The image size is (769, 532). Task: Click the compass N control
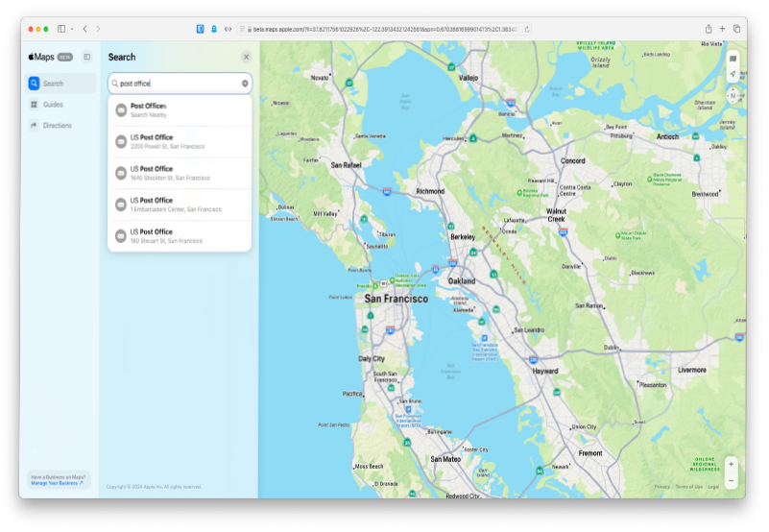tap(733, 96)
